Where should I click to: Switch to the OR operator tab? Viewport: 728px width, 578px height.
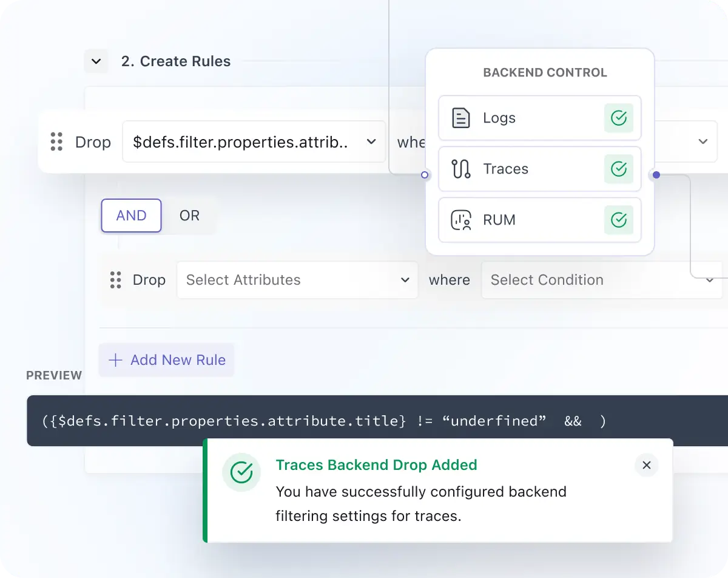coord(189,216)
